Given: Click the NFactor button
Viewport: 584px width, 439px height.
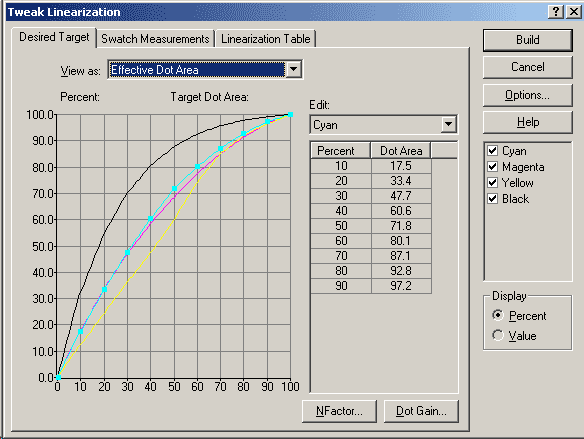Looking at the screenshot, I should (x=339, y=411).
